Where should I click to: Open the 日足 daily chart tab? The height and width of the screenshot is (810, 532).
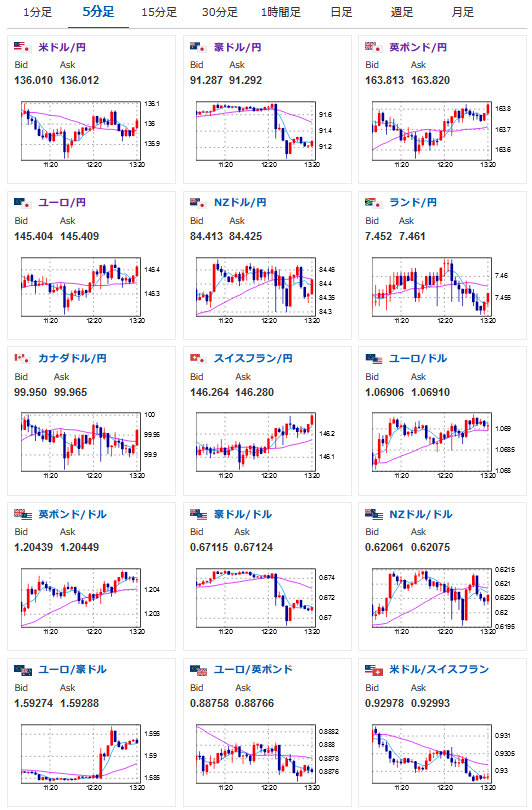(341, 12)
